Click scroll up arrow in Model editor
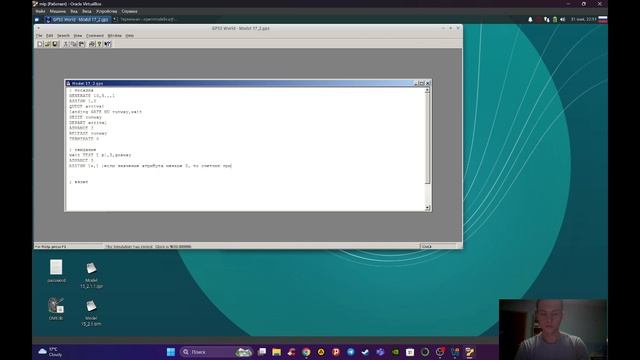Image resolution: width=640 pixels, height=360 pixels. 427,90
